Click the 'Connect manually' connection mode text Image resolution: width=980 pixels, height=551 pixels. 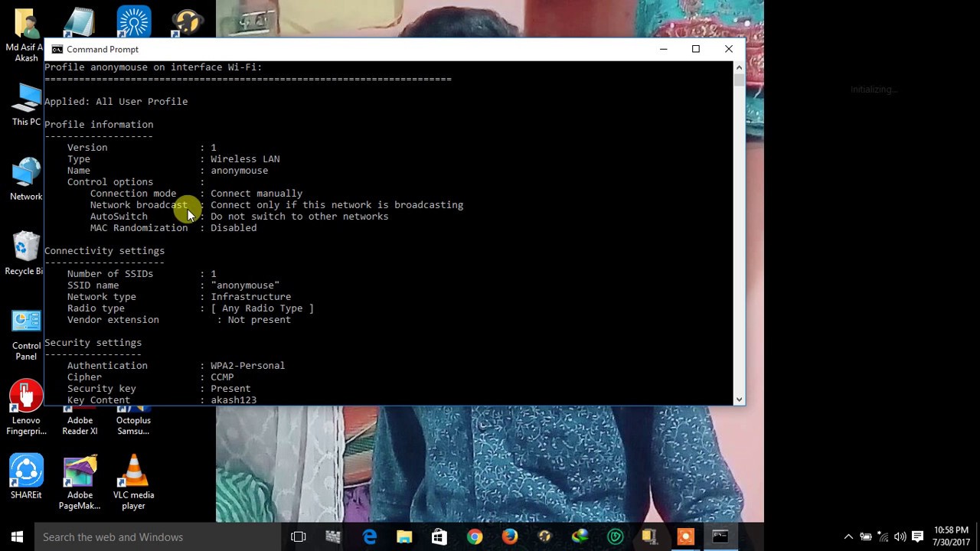click(256, 194)
